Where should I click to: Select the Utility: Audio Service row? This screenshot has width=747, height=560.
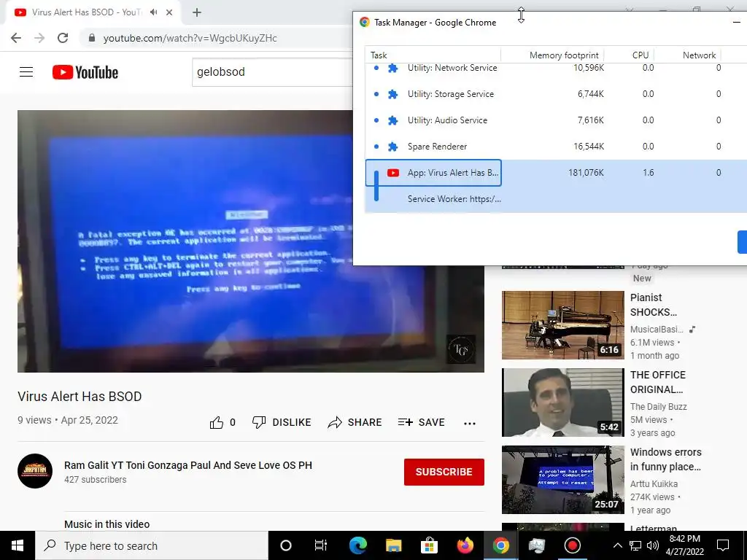pyautogui.click(x=556, y=120)
